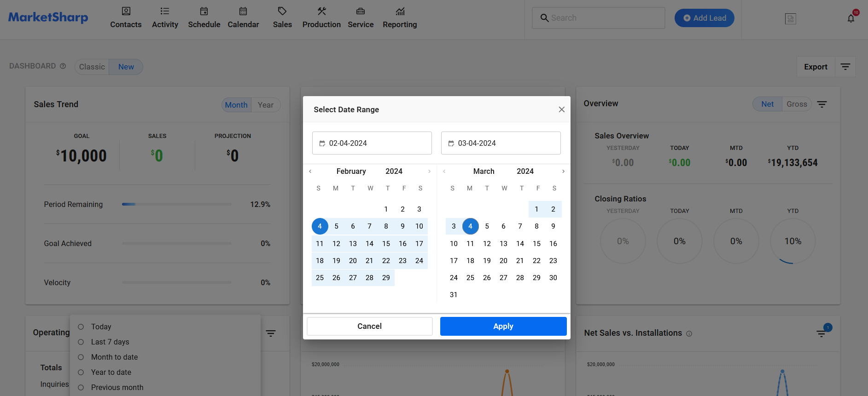Select February 15 in the calendar
The image size is (868, 396).
point(386,243)
